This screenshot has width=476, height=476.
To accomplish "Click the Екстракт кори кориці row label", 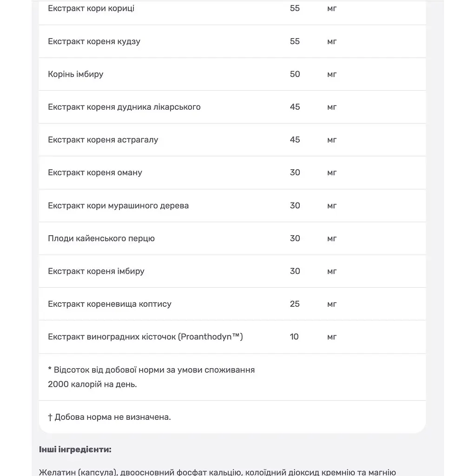I will click(x=91, y=8).
